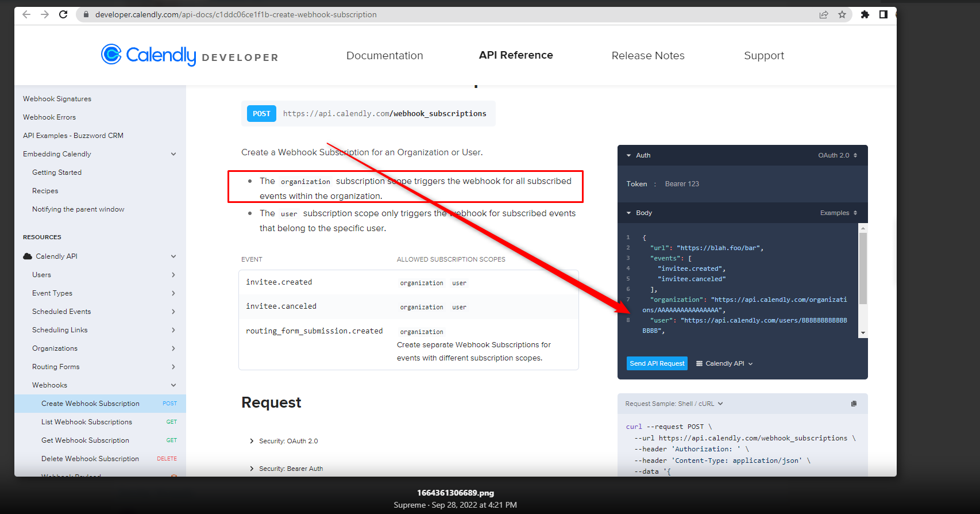Open Notifying the parent window
Image resolution: width=980 pixels, height=514 pixels.
78,209
